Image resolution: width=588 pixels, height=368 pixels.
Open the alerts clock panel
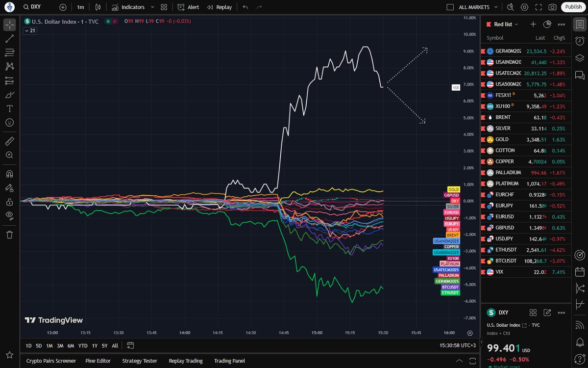click(x=580, y=41)
